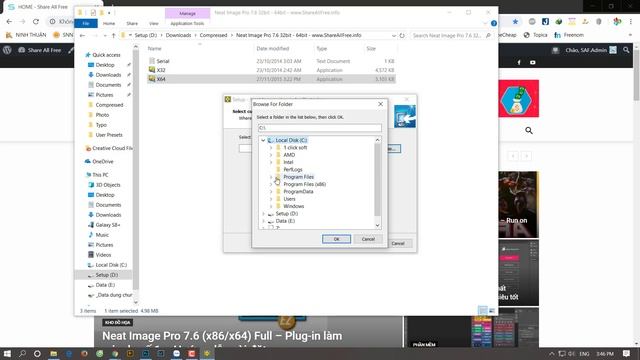Open Local Disk (C:) in sidebar

point(111,265)
